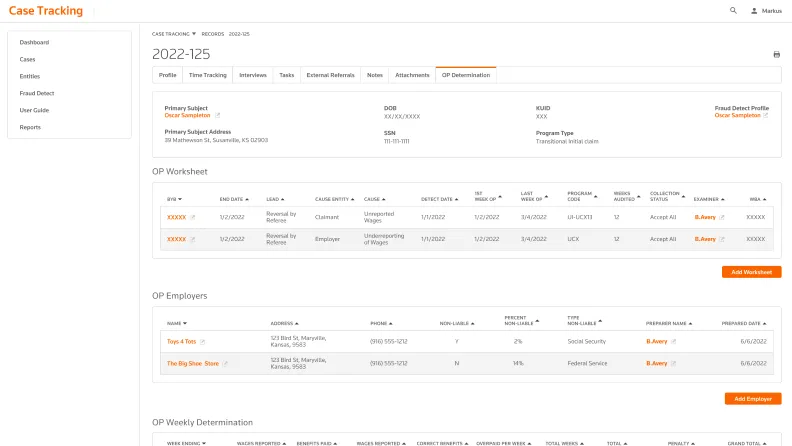Open the External Referrals tab
Screen dimensions: 792x446
[x=330, y=75]
